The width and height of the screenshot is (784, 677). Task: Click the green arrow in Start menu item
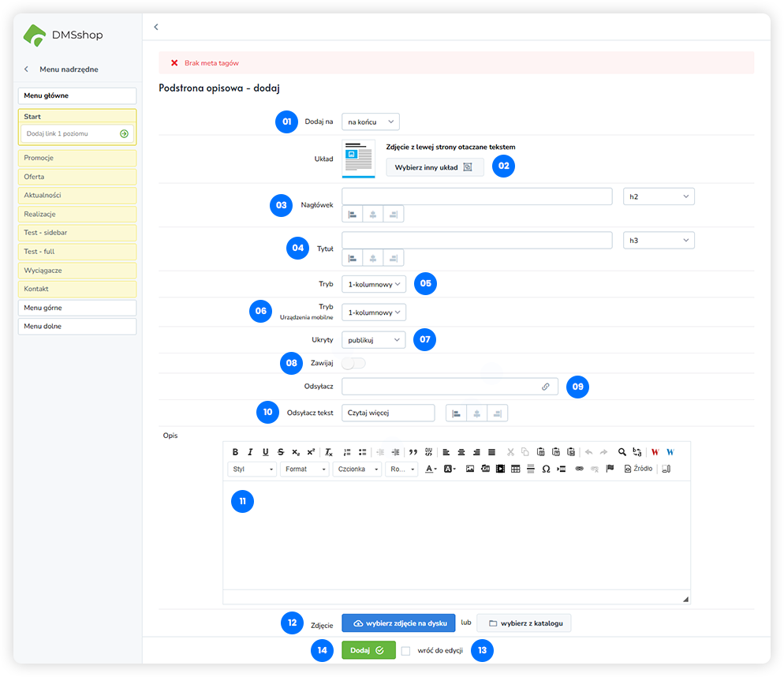(x=124, y=134)
